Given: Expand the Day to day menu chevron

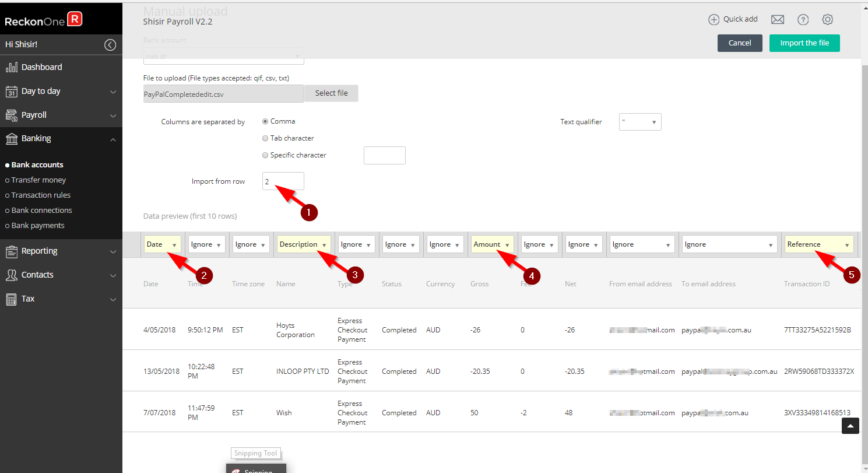Looking at the screenshot, I should pyautogui.click(x=113, y=92).
